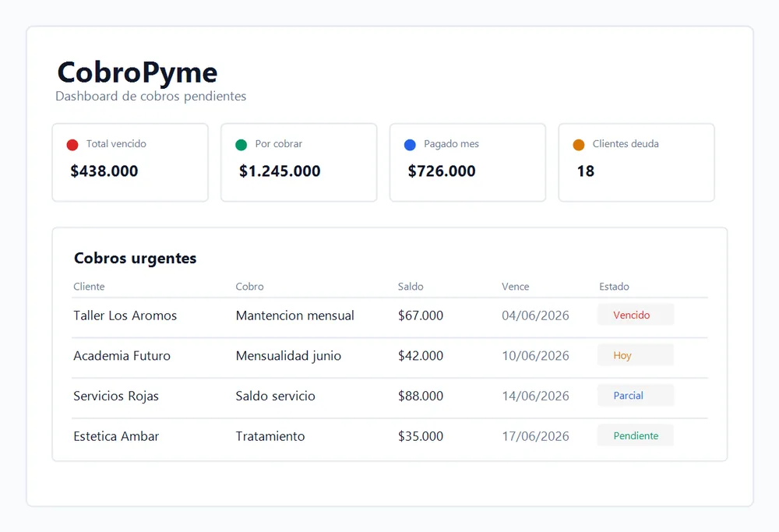This screenshot has width=779, height=532.
Task: Click the $88.000 balance
Action: tap(421, 396)
